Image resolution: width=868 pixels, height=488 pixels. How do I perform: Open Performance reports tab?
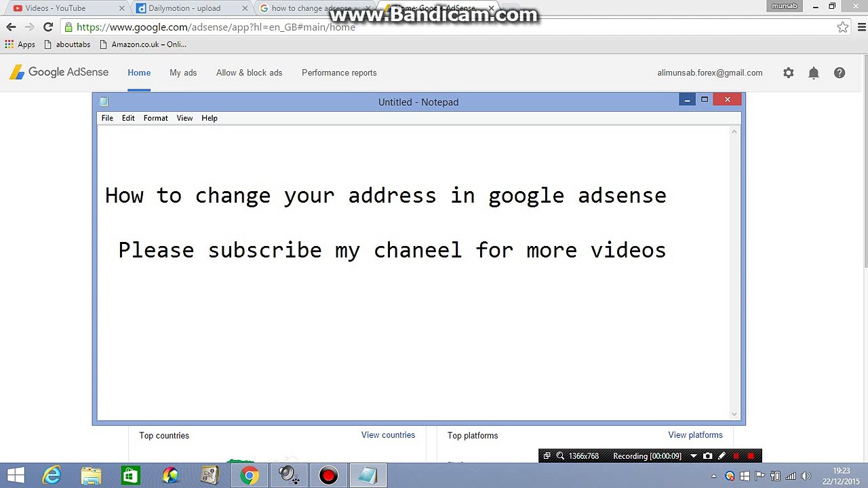tap(339, 73)
